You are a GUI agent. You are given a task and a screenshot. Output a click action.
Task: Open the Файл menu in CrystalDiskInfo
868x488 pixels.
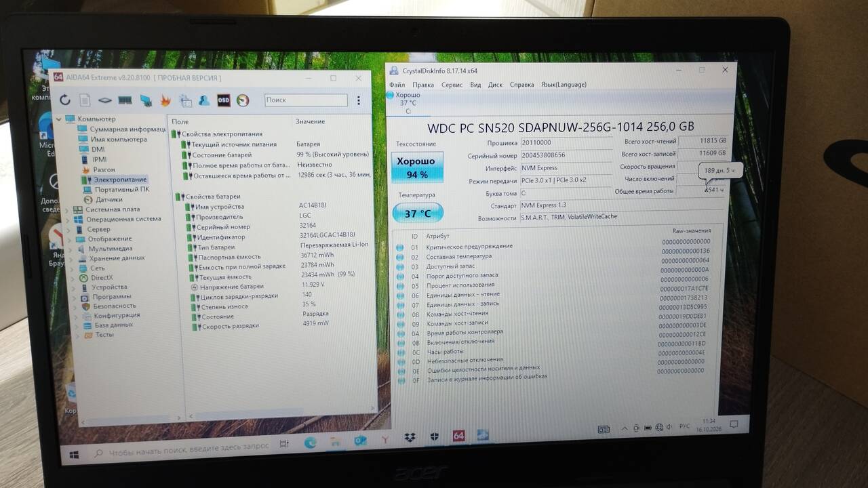[x=397, y=85]
